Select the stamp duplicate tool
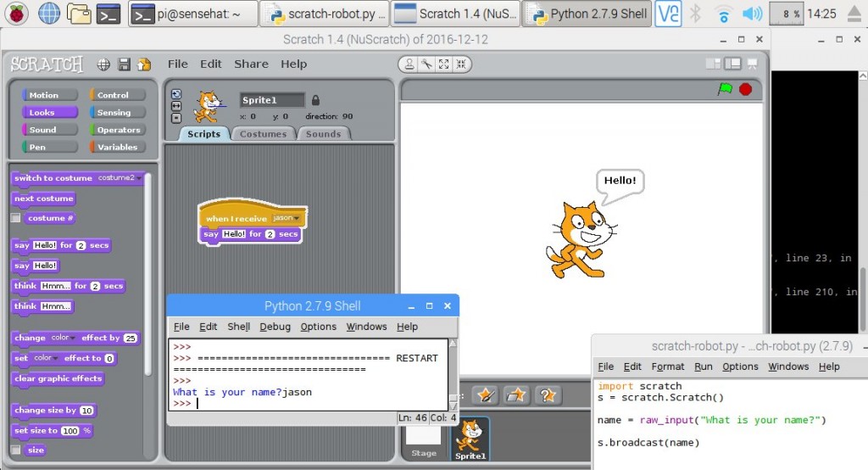 (409, 64)
